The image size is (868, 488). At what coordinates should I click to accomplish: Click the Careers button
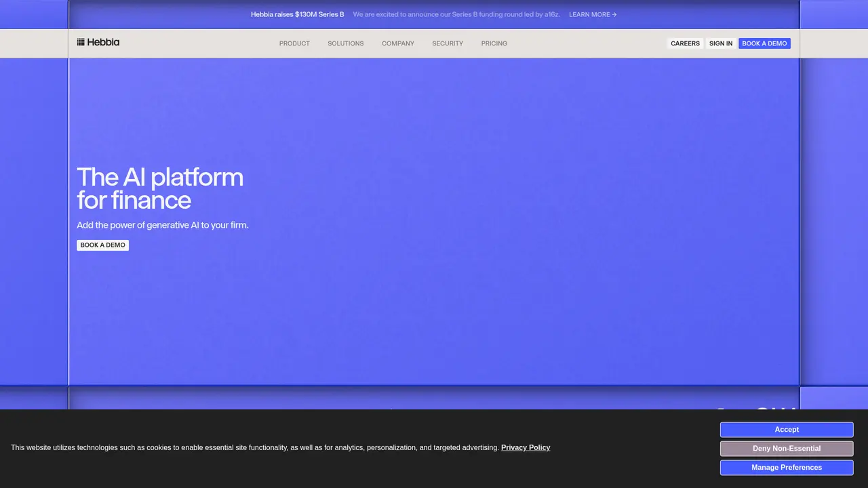(x=685, y=43)
